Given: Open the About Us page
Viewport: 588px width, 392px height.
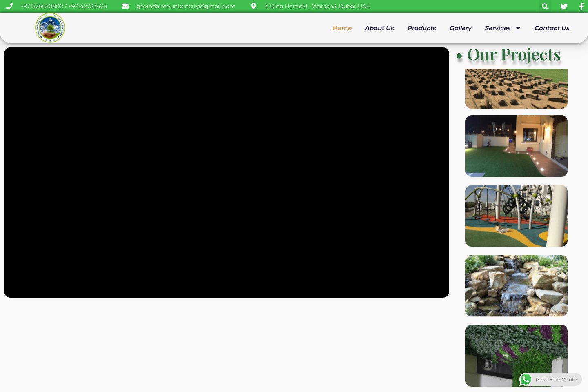Looking at the screenshot, I should (379, 28).
